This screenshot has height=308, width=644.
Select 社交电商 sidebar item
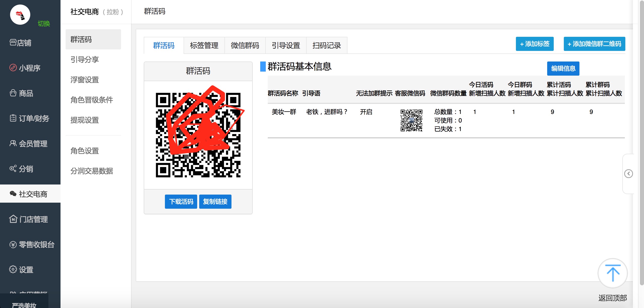tap(30, 194)
